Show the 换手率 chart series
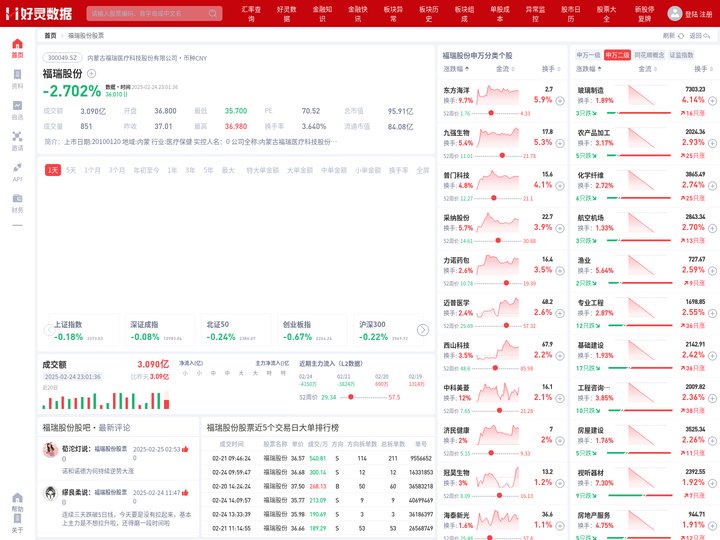This screenshot has width=720, height=540. [399, 170]
